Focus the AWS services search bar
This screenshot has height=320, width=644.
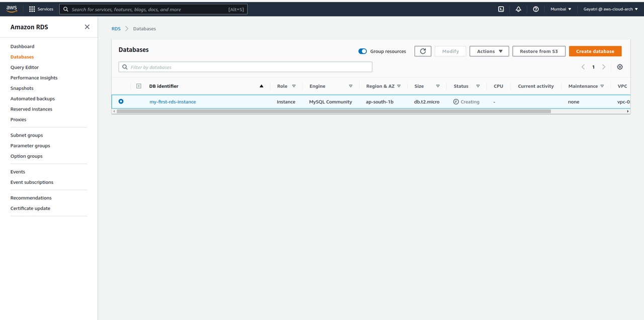pos(153,9)
